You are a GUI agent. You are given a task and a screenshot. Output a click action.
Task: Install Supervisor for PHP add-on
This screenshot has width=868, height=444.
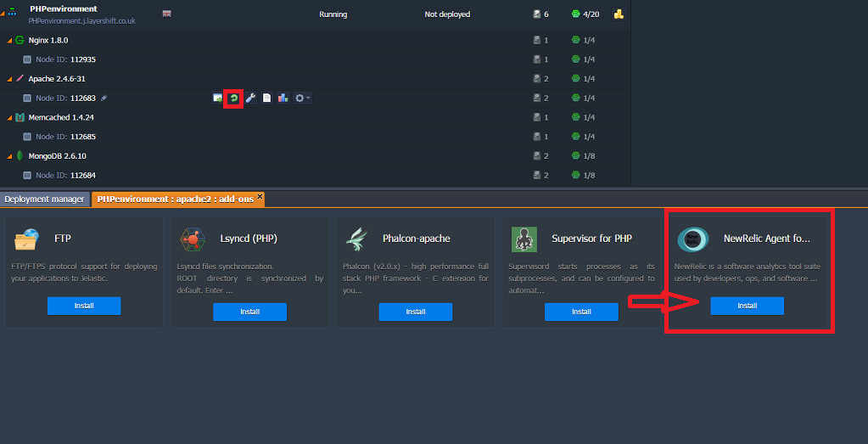pyautogui.click(x=581, y=312)
